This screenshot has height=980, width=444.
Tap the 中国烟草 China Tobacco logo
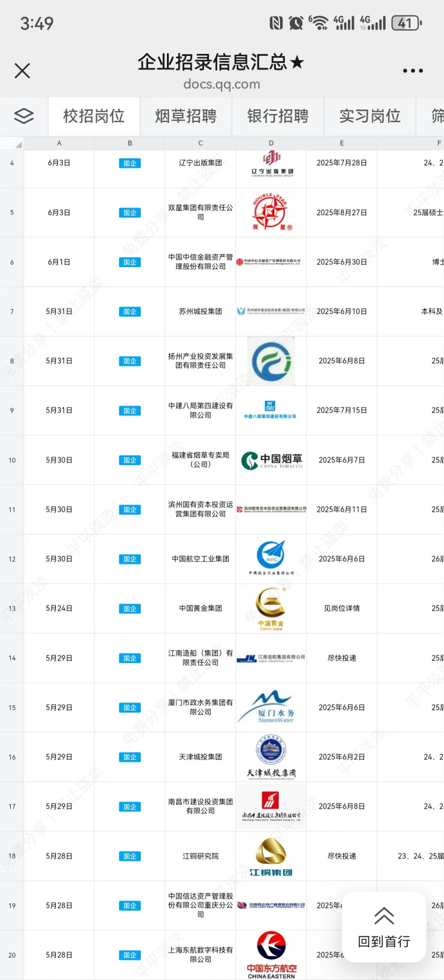[x=272, y=460]
